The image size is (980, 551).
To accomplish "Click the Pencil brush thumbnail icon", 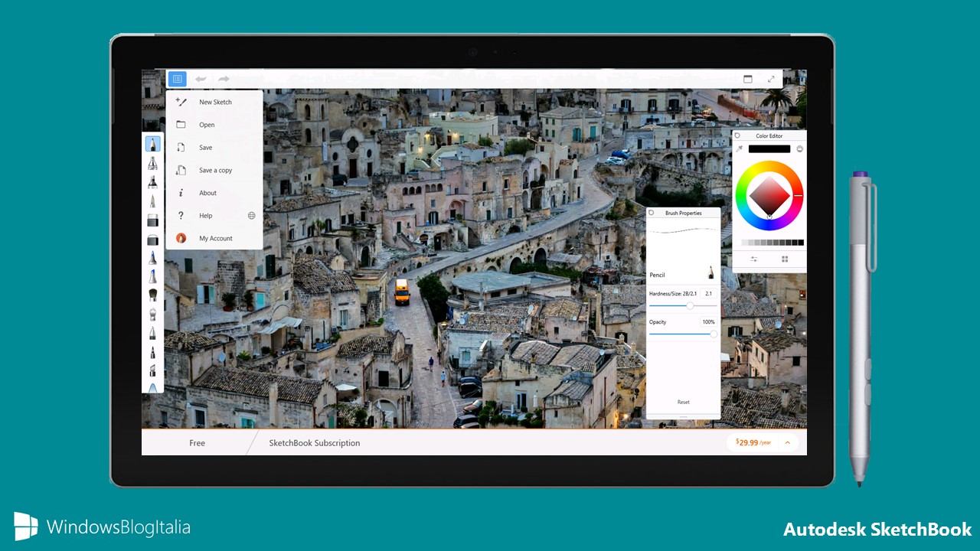I will [x=710, y=272].
